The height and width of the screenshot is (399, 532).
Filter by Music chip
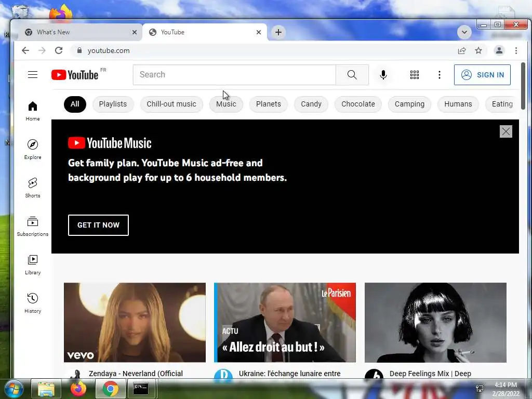pyautogui.click(x=226, y=104)
